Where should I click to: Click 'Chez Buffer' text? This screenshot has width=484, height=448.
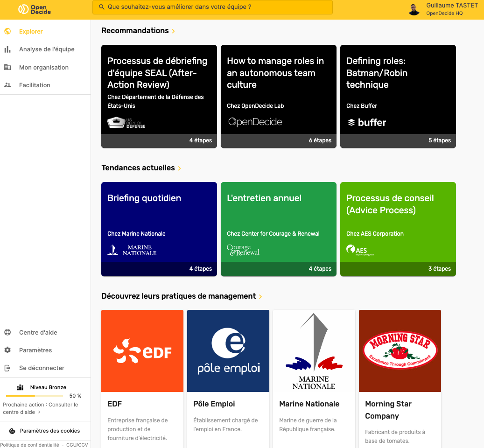(361, 106)
